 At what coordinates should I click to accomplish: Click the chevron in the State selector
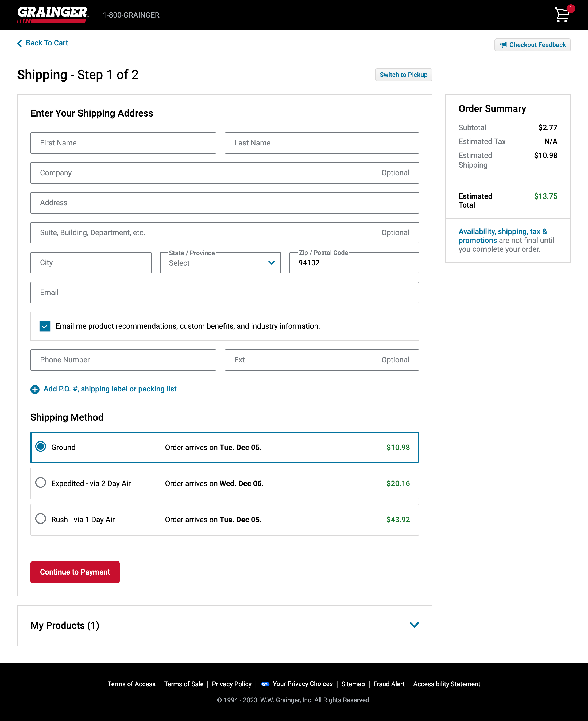click(271, 263)
